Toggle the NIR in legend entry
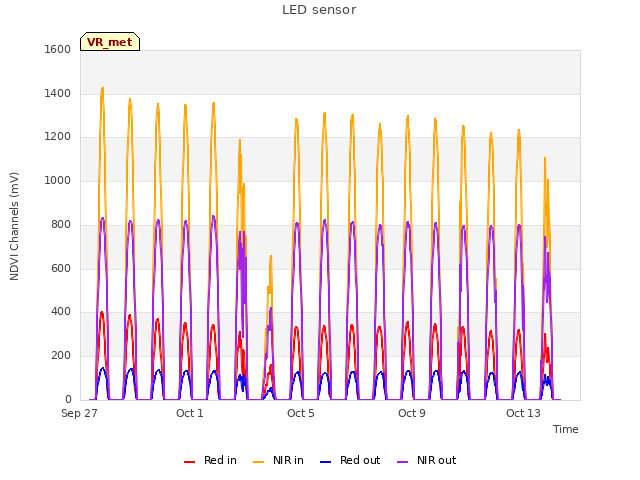The width and height of the screenshot is (640, 480). pos(278,460)
